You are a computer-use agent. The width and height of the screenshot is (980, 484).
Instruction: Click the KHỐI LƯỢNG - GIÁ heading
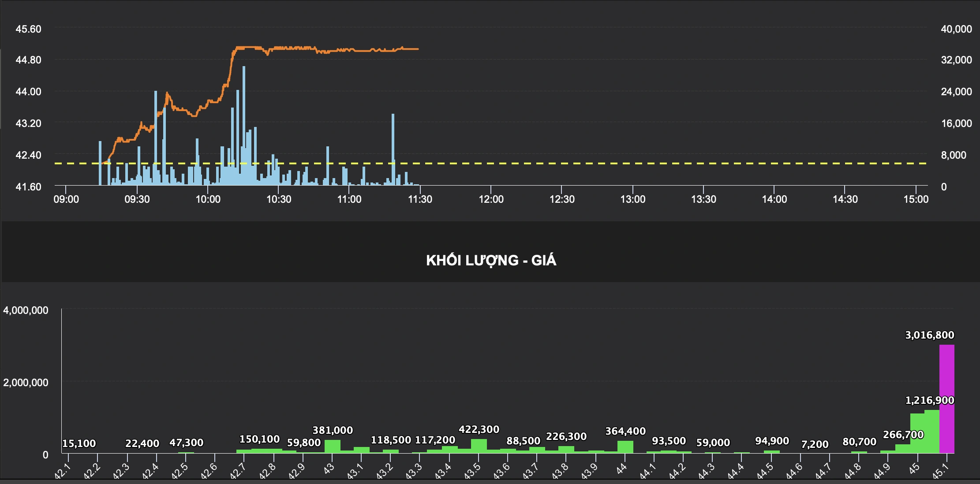pos(491,261)
